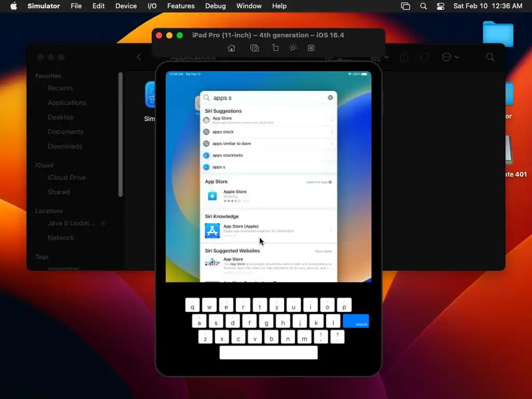The image size is (532, 399).
Task: Open the Apple Store app icon result
Action: (x=212, y=196)
